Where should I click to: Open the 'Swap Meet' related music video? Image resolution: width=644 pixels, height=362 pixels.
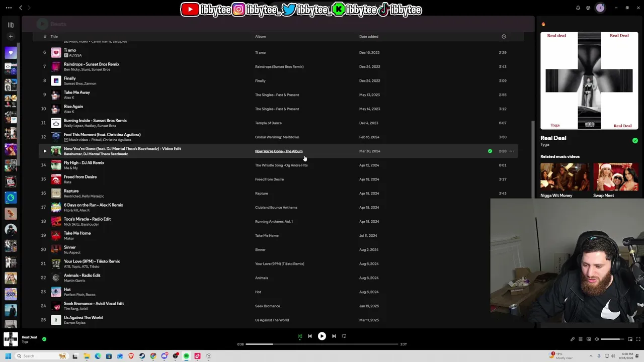click(x=615, y=180)
